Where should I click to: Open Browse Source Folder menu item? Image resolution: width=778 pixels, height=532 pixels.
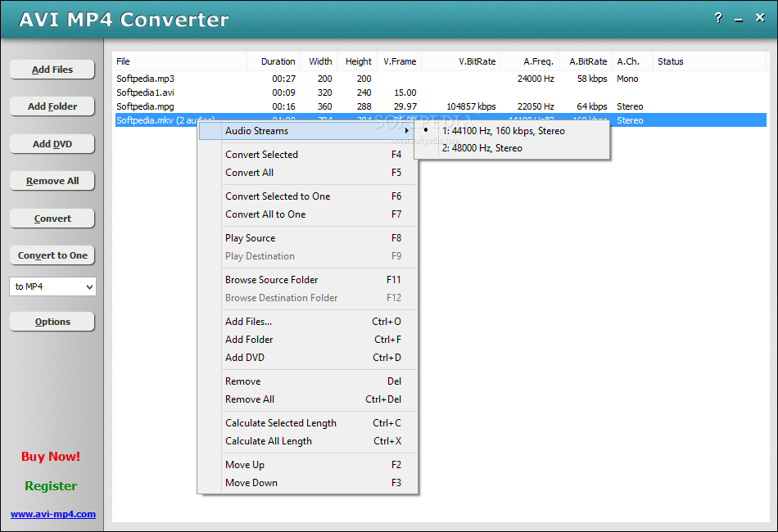308,280
